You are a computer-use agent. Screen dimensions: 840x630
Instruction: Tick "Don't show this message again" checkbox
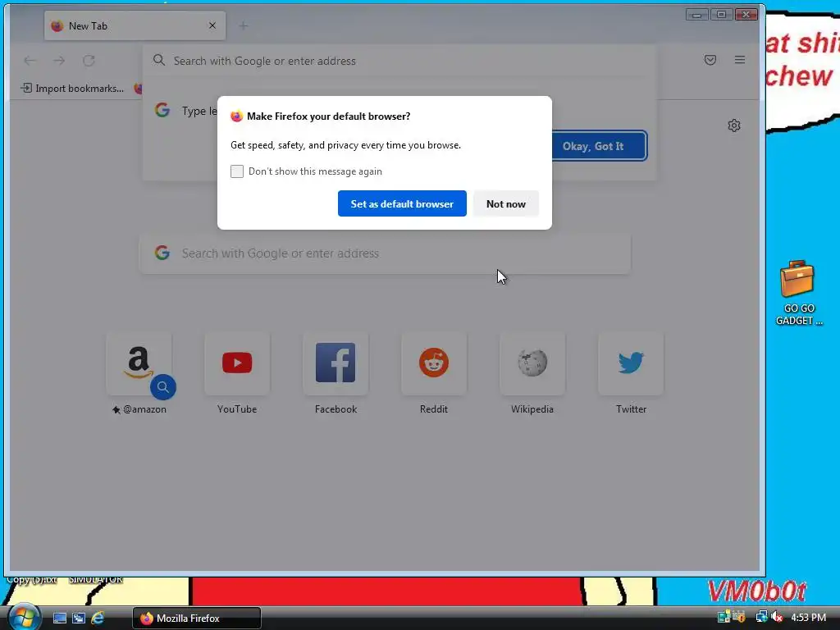coord(237,171)
